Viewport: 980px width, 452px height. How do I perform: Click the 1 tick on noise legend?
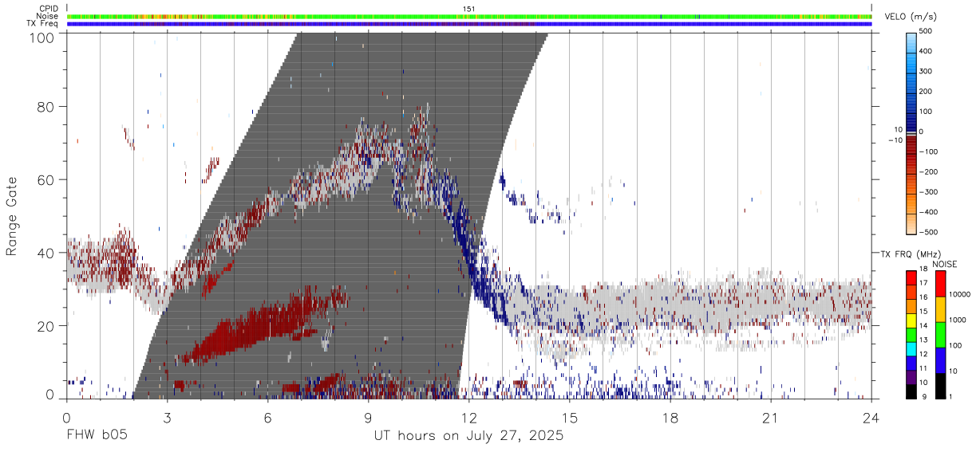tap(950, 396)
